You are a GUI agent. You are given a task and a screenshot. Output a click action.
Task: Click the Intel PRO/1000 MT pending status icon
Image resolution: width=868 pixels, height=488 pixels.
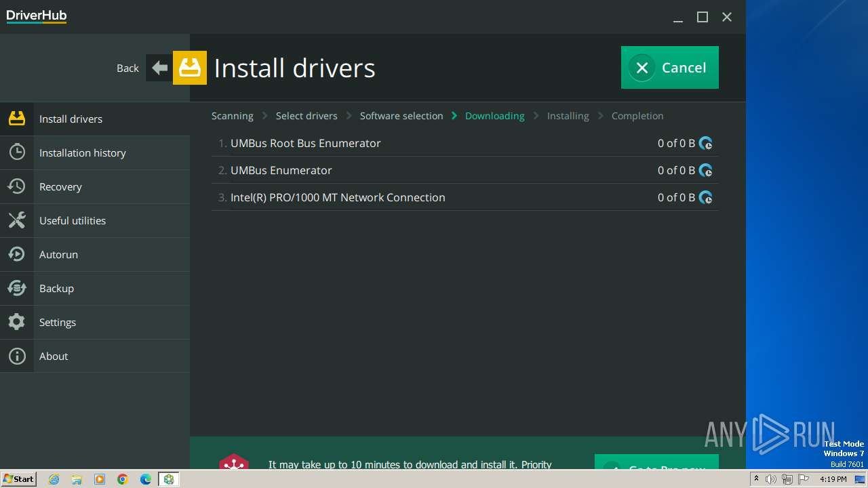[706, 197]
